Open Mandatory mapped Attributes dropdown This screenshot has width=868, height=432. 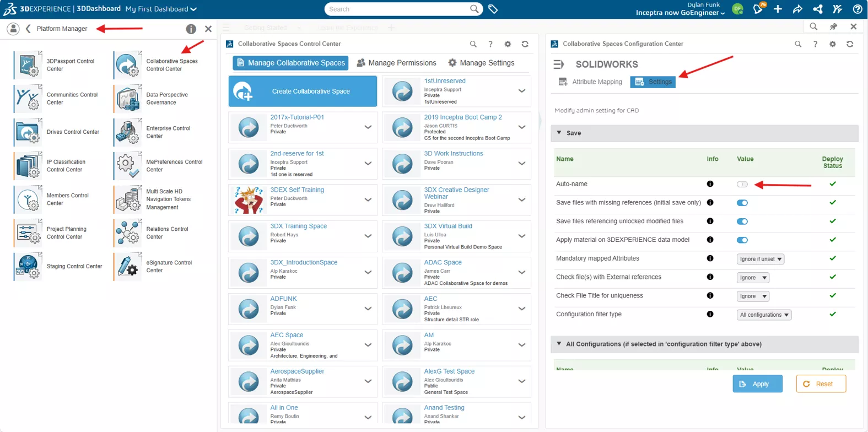point(761,259)
